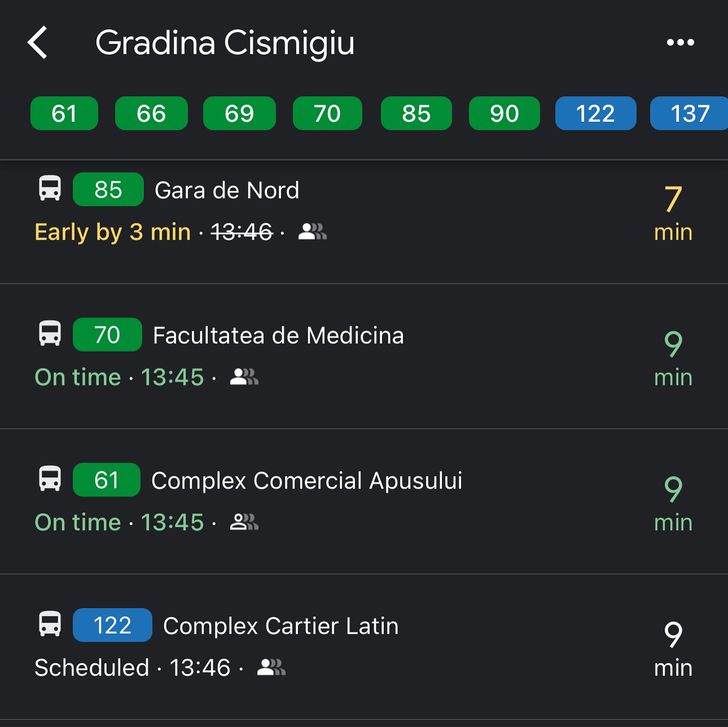Open Complex Cartier Latin scheduled departure
This screenshot has height=727, width=728.
281,626
